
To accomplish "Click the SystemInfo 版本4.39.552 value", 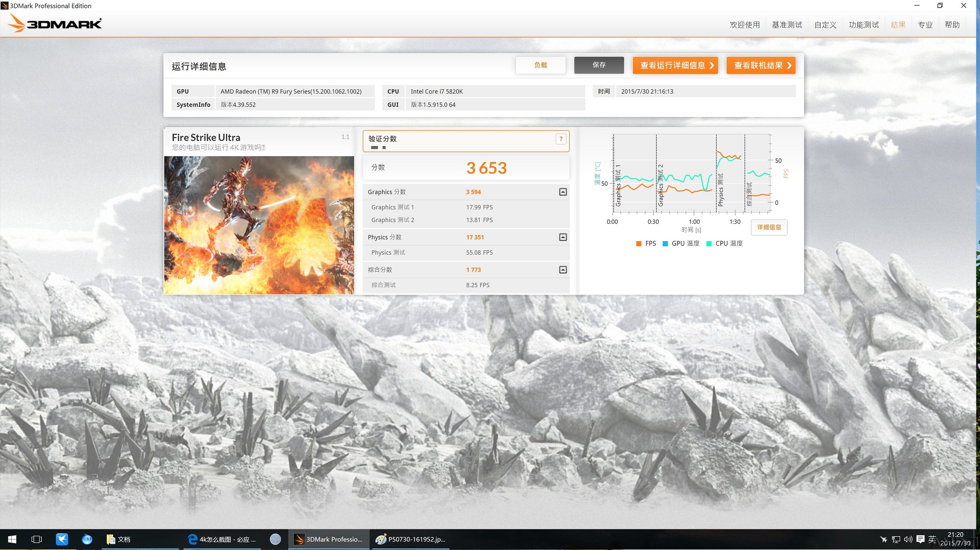I will (238, 105).
